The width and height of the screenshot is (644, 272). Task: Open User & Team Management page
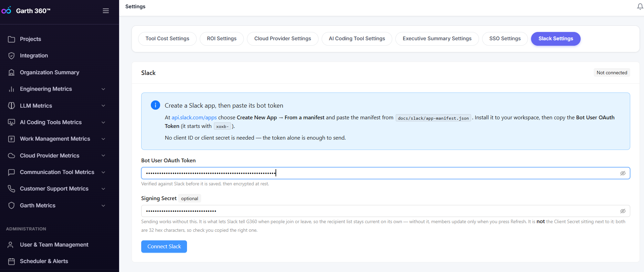point(54,245)
